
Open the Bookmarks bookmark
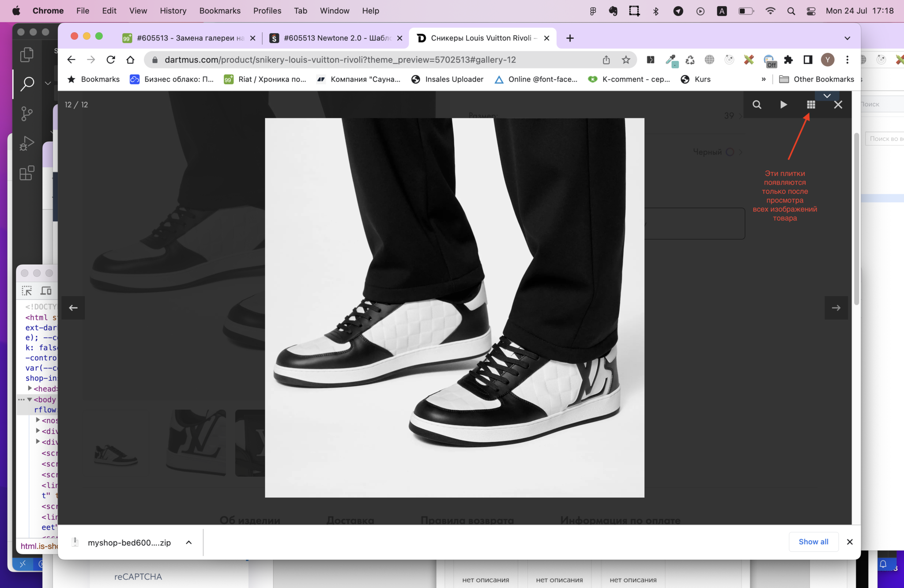coord(94,79)
